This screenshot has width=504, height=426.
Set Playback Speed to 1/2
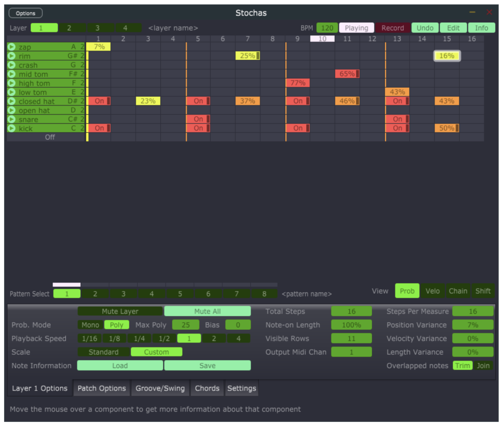(164, 338)
